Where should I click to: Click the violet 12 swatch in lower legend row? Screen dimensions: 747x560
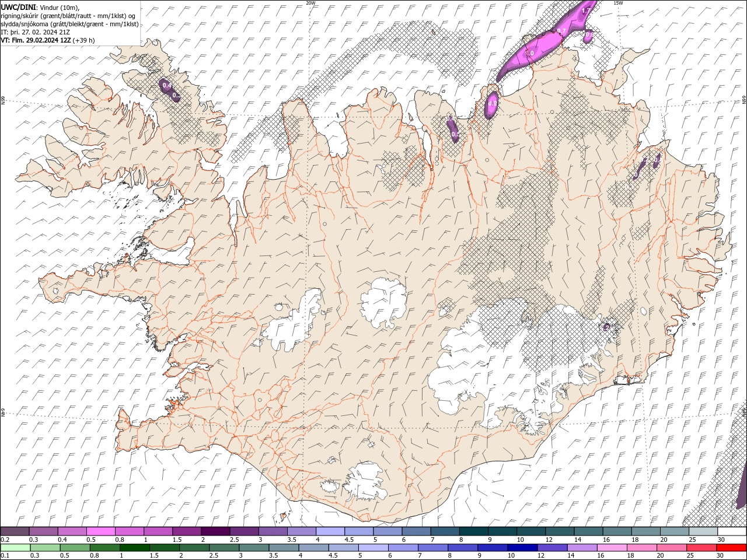click(553, 548)
